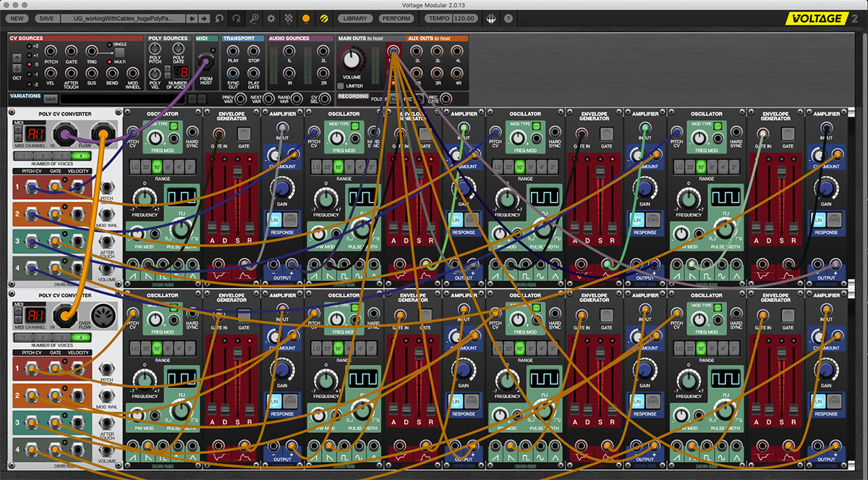Select the -1 octave radio in CV Sources
The width and height of the screenshot is (868, 480).
(x=30, y=73)
